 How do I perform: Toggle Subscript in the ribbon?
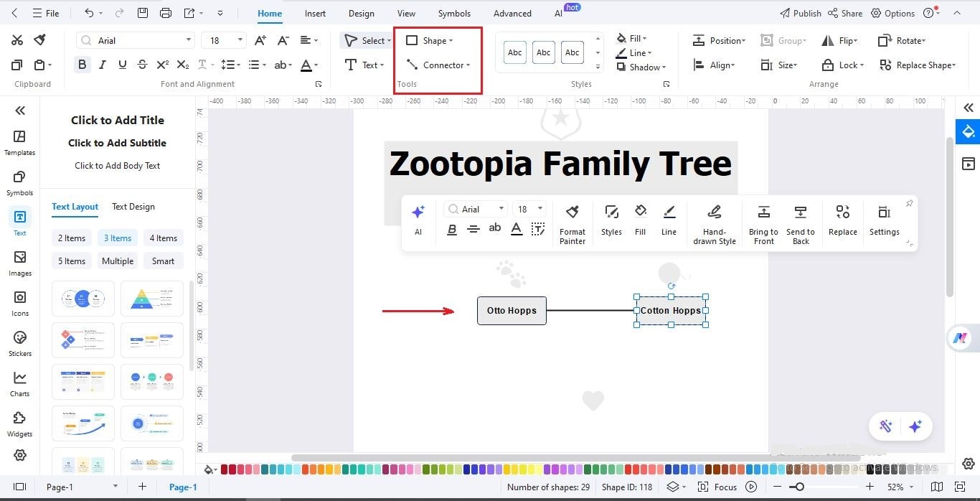(x=183, y=65)
